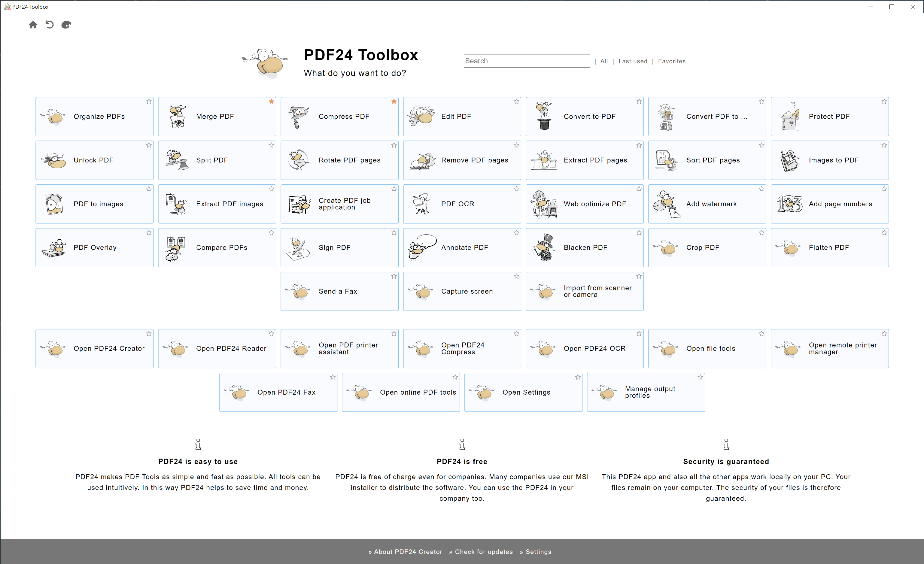The height and width of the screenshot is (564, 924).
Task: Click the home navigation button
Action: pos(33,25)
